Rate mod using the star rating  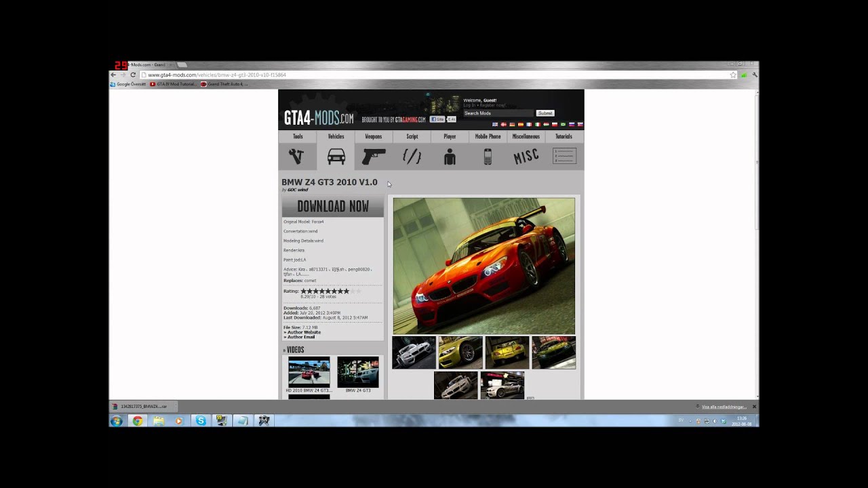point(331,291)
